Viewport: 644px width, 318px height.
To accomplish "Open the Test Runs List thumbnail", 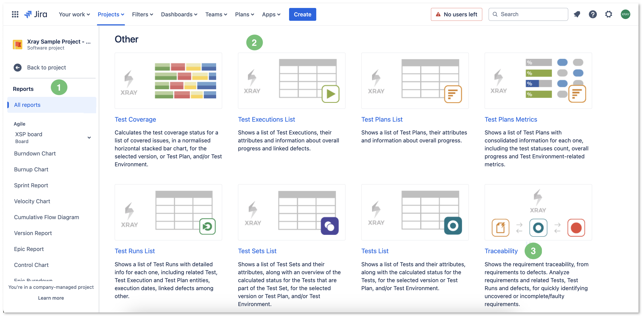I will coord(168,213).
